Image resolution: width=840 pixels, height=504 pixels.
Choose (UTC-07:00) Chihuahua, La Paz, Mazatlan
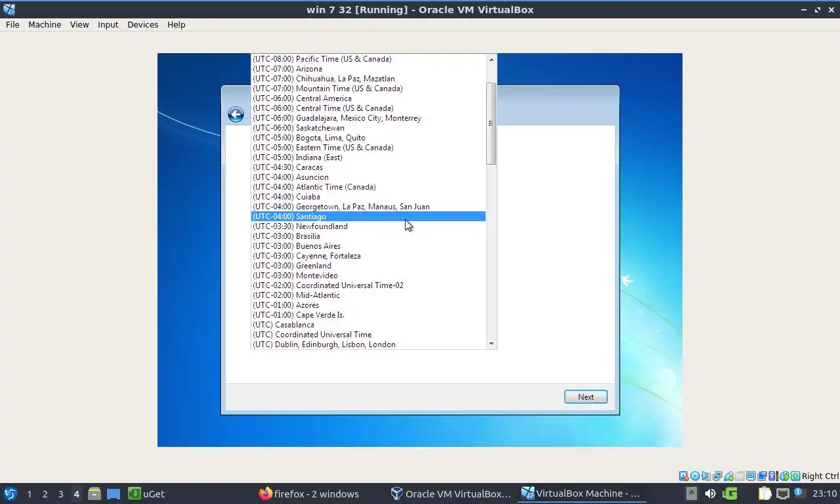coord(368,79)
